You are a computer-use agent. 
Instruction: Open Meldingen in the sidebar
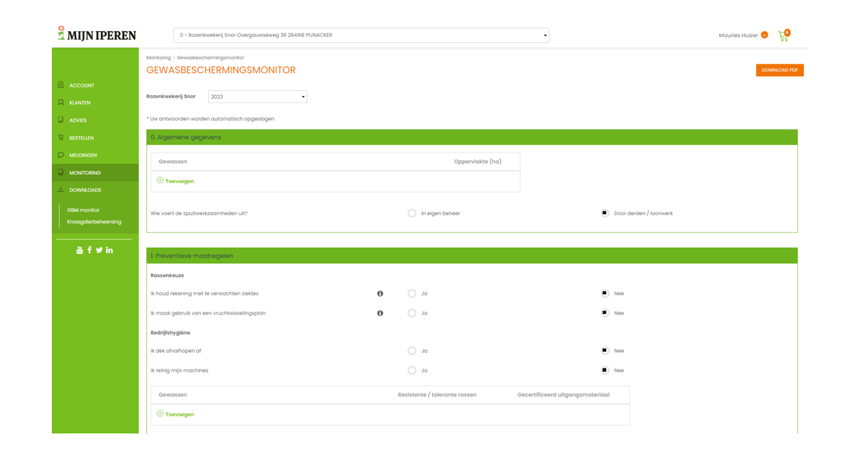(x=83, y=155)
